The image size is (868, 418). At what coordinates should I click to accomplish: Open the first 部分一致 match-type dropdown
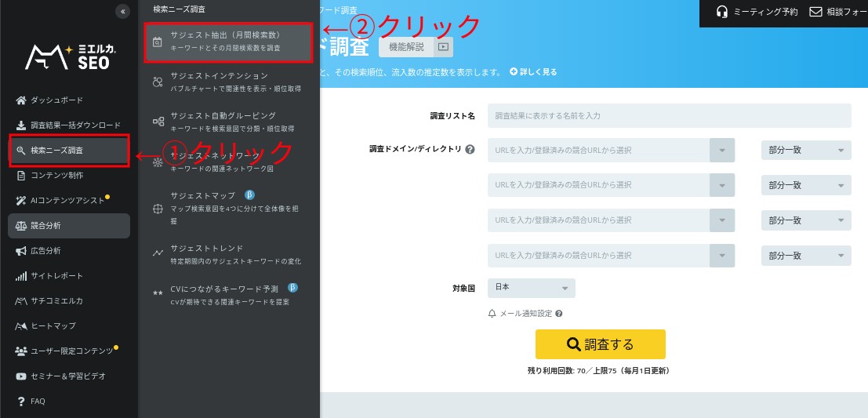click(x=805, y=150)
